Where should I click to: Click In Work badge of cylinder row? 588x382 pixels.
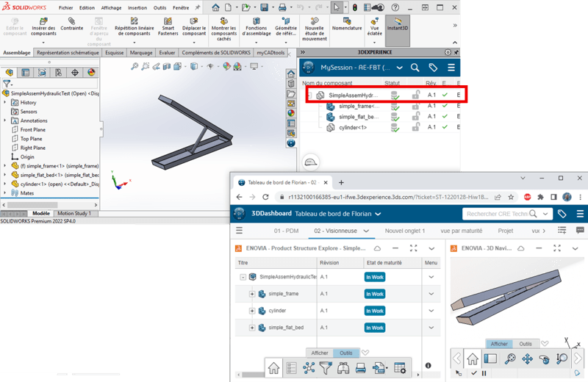375,311
